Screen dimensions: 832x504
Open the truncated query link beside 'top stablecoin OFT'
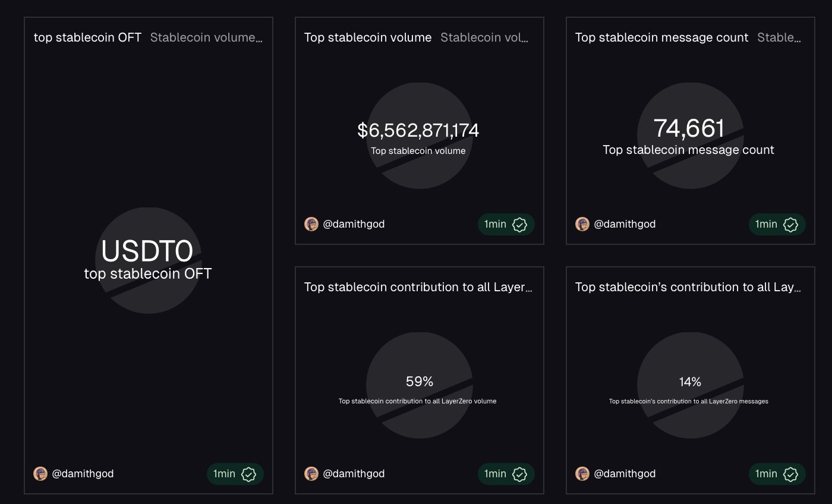[206, 37]
